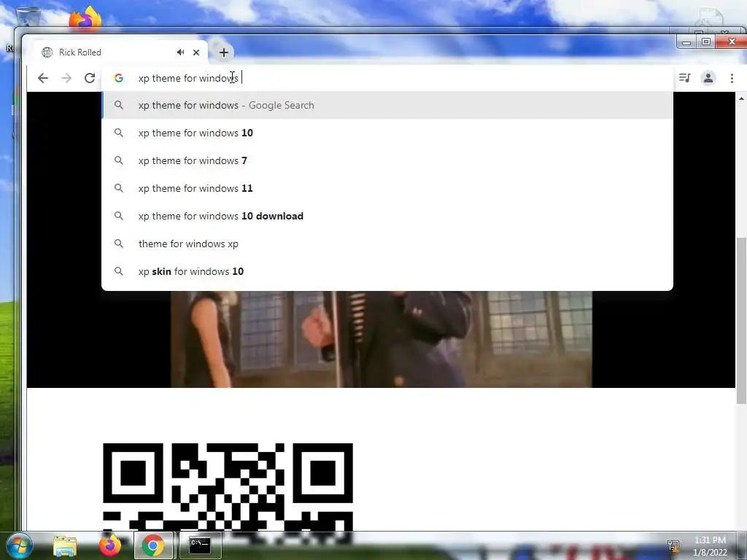Choose suggestion xp theme for windows - Google Search
This screenshot has width=747, height=560.
coord(387,105)
